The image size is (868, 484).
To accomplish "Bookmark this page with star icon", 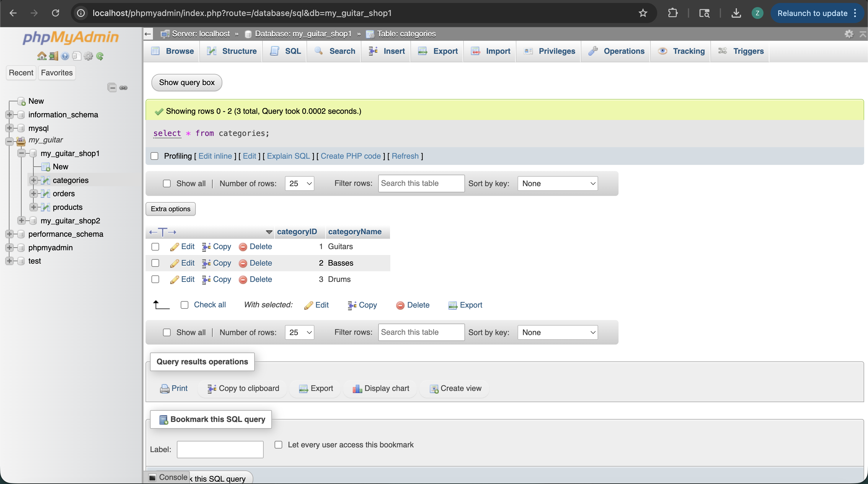I will [643, 13].
